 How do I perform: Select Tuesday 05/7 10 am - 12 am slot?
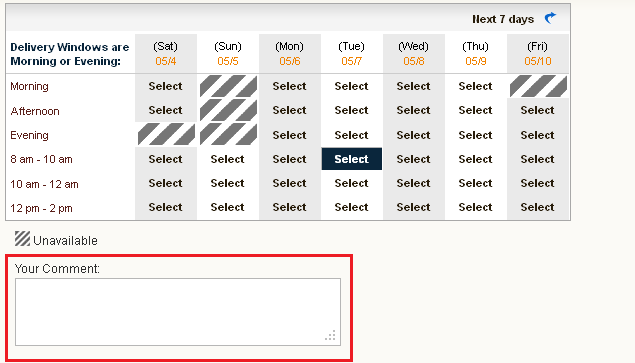(x=352, y=183)
